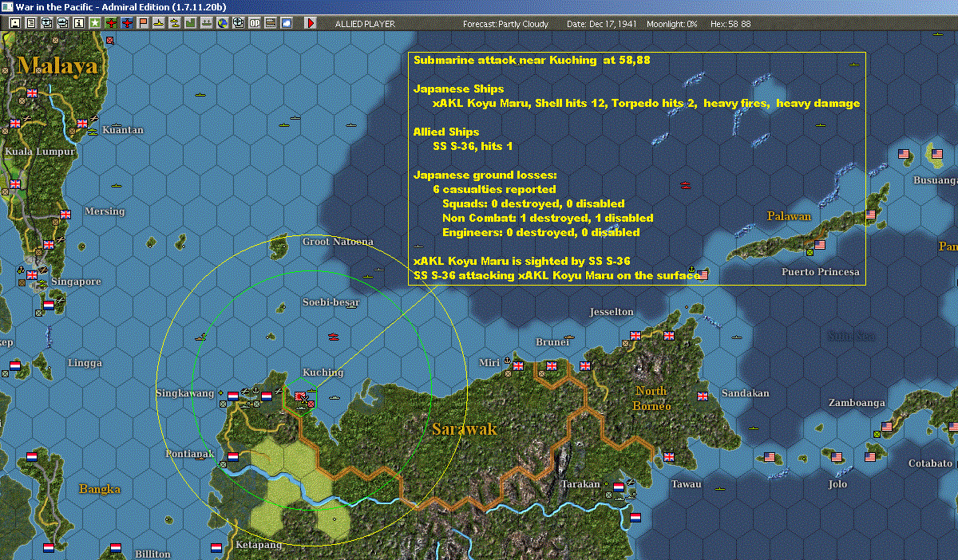Select British flag at Brunei
Image resolution: width=958 pixels, height=560 pixels.
(551, 366)
